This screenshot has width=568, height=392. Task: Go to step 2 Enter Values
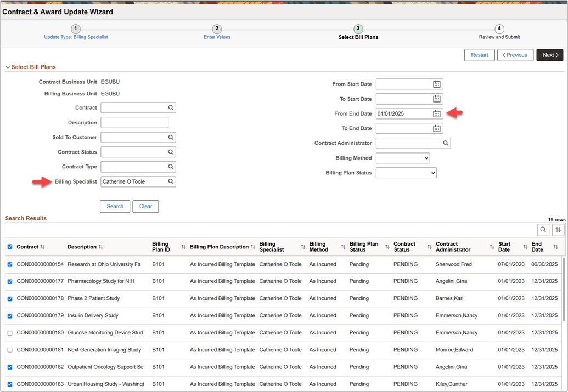click(x=217, y=29)
